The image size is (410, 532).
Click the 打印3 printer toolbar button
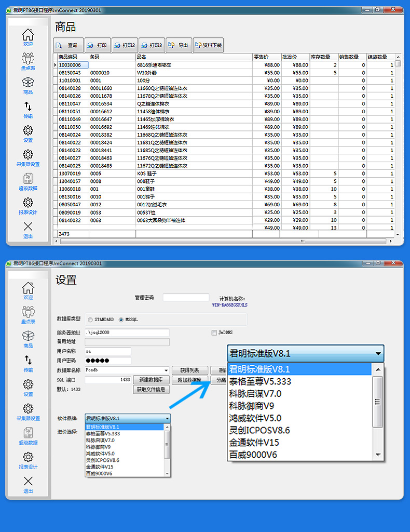(x=152, y=45)
